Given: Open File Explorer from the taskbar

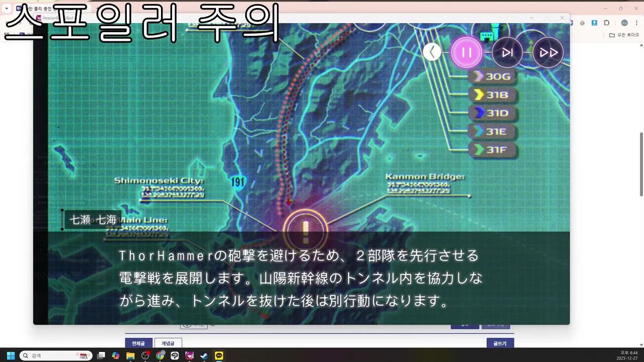Looking at the screenshot, I should pos(130,355).
